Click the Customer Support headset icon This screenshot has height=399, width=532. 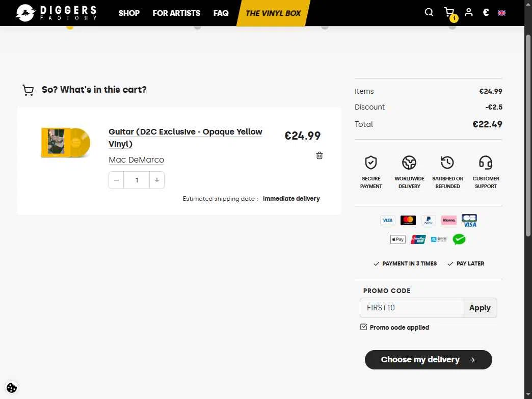pos(486,163)
